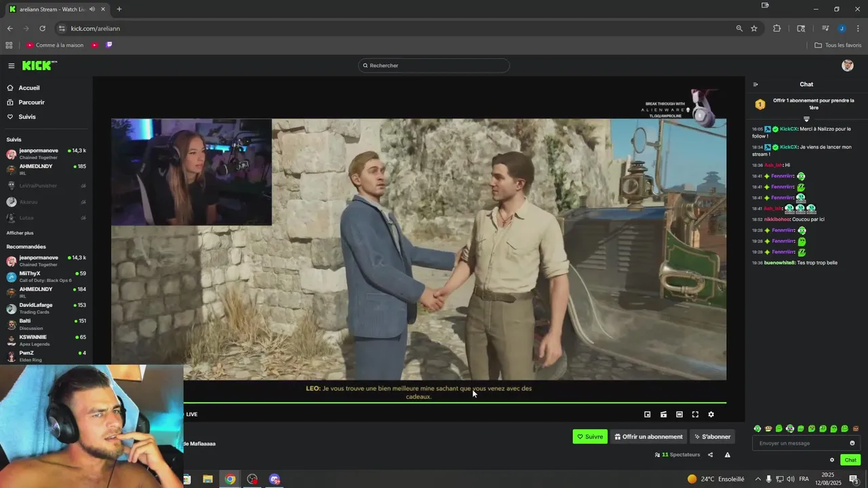Open KSWINNIIE recommended channel

click(46, 340)
